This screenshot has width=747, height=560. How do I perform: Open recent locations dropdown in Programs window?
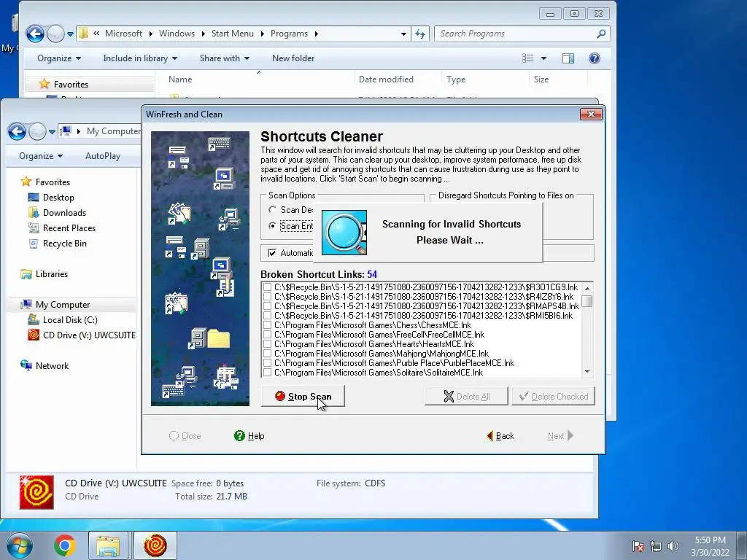point(70,34)
